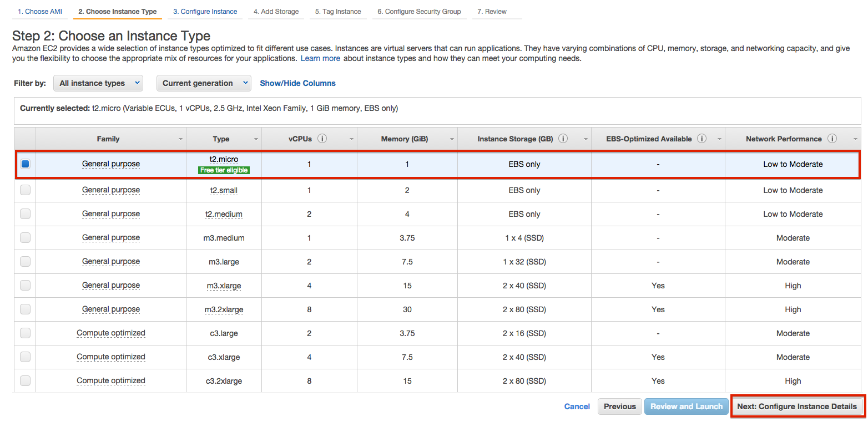Click the c3.xlarge type name
Screen dimensions: 868x422
click(224, 357)
